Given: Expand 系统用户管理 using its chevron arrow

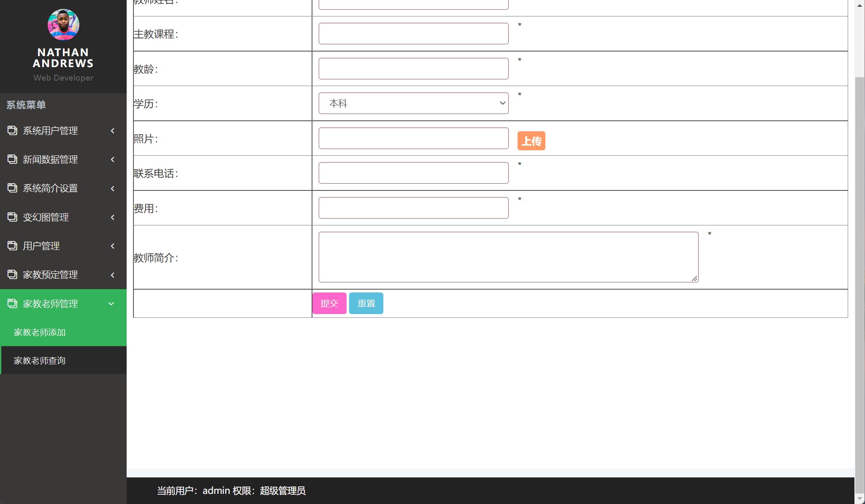Looking at the screenshot, I should 112,131.
